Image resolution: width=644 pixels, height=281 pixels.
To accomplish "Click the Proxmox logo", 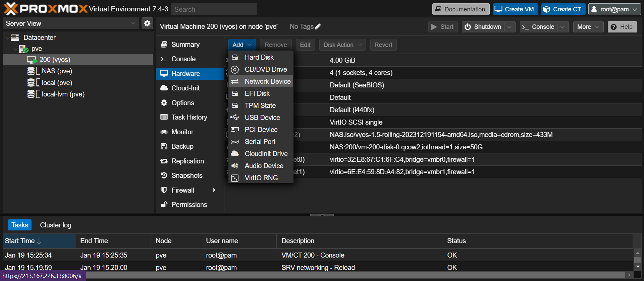I will 46,9.
